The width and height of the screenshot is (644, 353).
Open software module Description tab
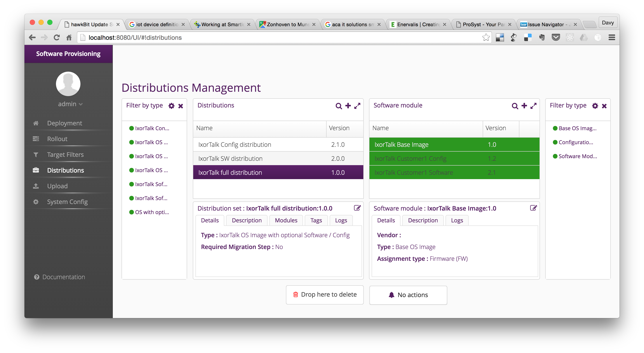point(423,220)
